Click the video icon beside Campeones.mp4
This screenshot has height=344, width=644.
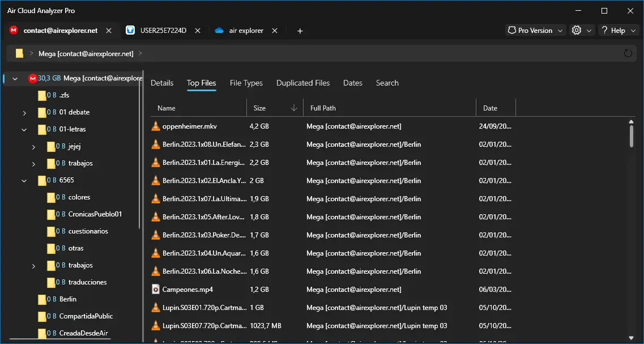156,290
